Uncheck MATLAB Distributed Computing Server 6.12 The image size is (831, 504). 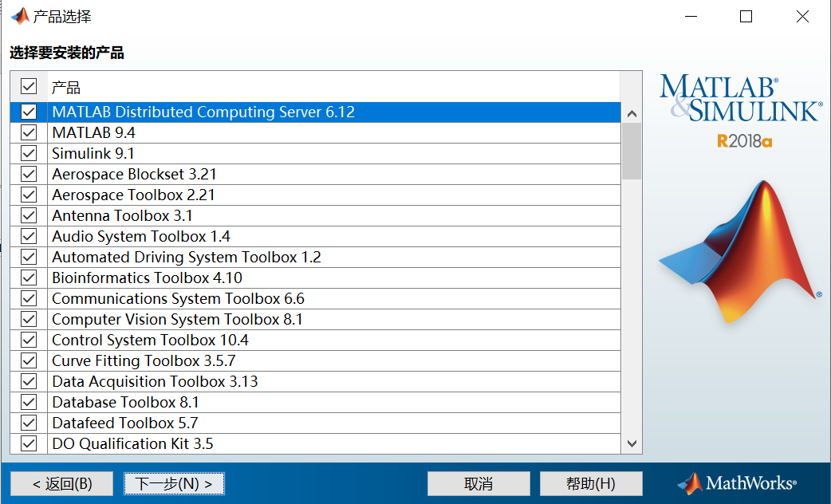pyautogui.click(x=29, y=112)
